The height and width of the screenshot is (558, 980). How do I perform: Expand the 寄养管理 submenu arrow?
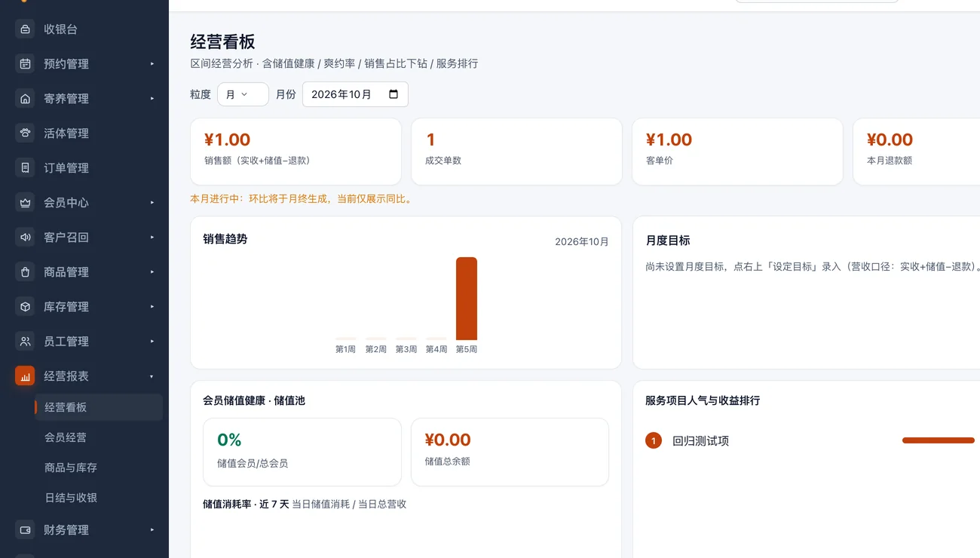[152, 99]
